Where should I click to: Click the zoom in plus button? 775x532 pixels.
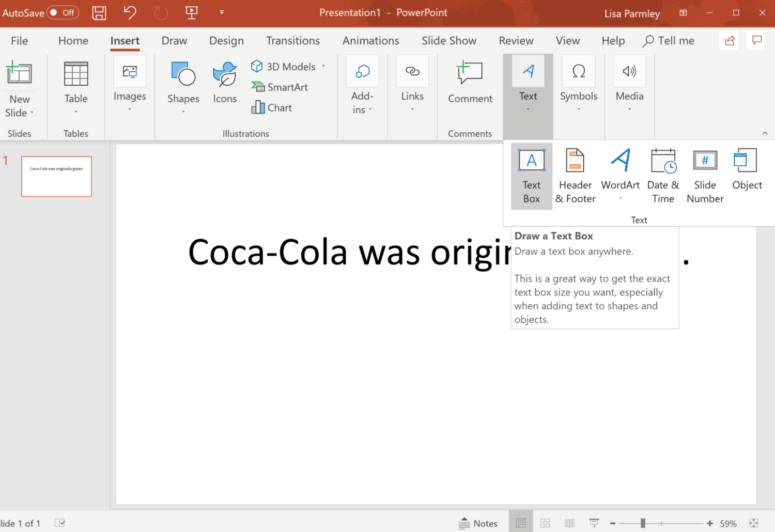tap(710, 523)
